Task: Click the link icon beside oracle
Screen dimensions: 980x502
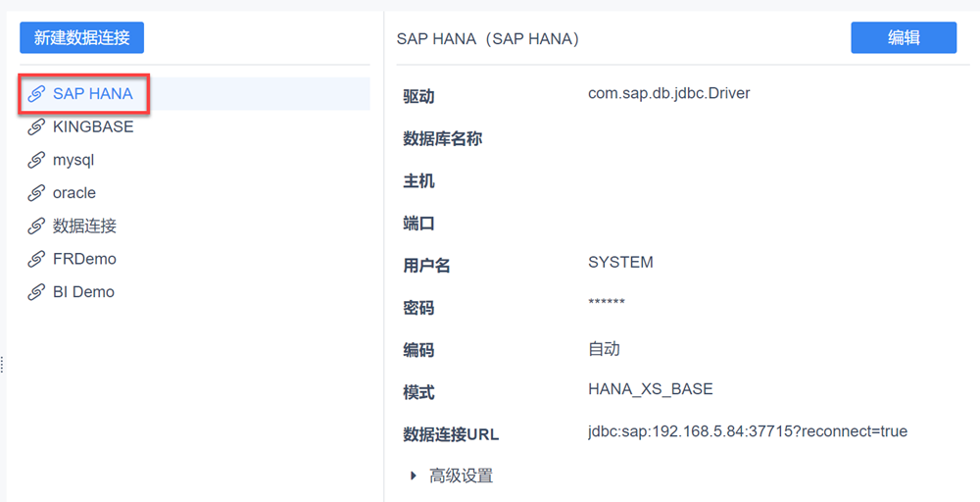Action: coord(36,193)
